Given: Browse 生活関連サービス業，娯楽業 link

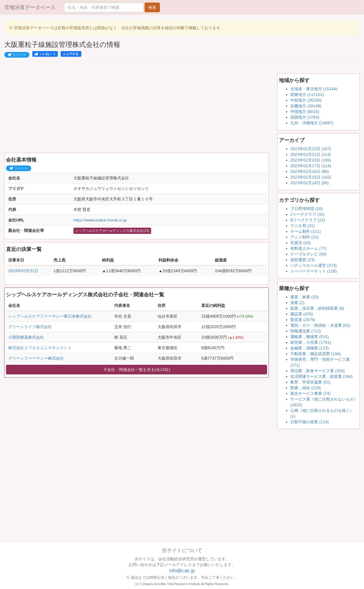Looking at the screenshot, I should click(321, 376).
